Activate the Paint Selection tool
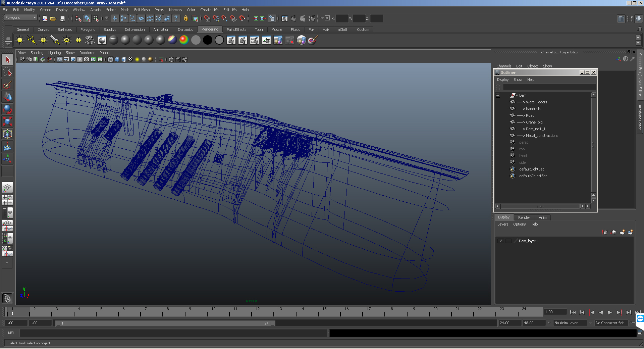Image resolution: width=644 pixels, height=349 pixels. (x=7, y=85)
